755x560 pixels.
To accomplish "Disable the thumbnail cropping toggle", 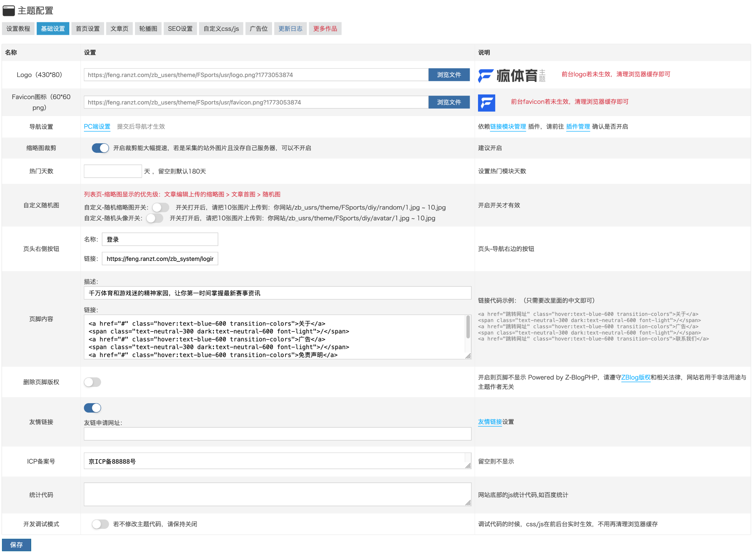I will pos(100,148).
